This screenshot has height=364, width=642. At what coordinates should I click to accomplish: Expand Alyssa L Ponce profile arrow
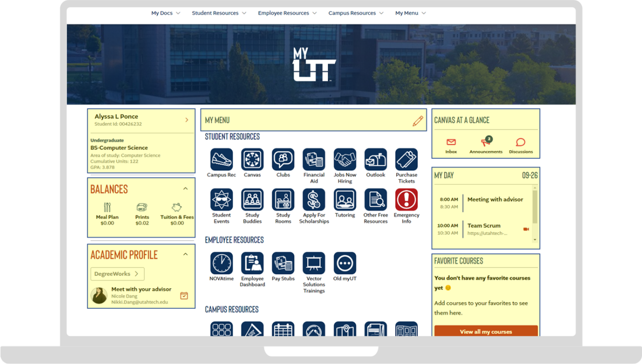pyautogui.click(x=187, y=120)
